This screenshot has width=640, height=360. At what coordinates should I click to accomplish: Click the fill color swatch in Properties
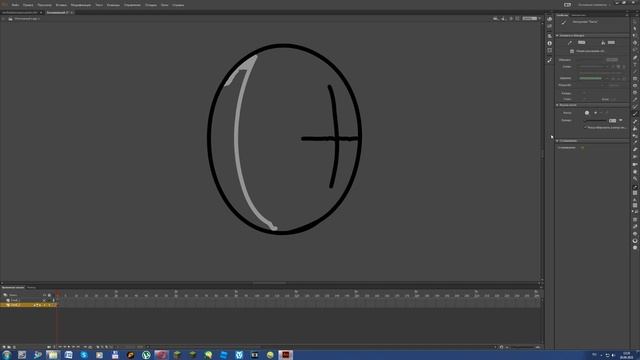coord(611,42)
